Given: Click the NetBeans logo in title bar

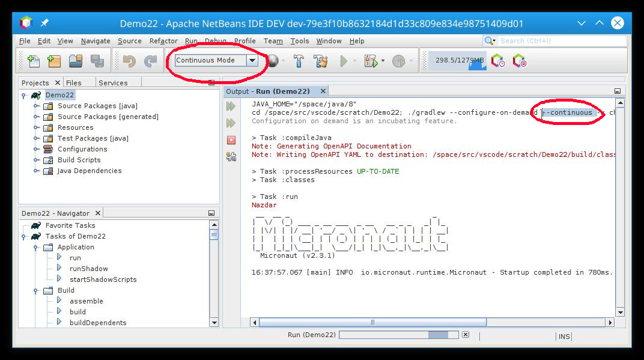Looking at the screenshot, I should pyautogui.click(x=26, y=23).
